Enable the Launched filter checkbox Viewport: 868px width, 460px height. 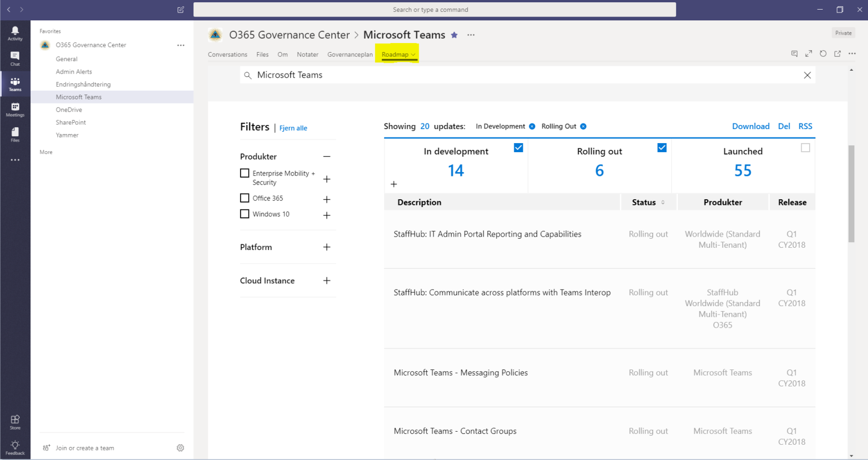[805, 147]
